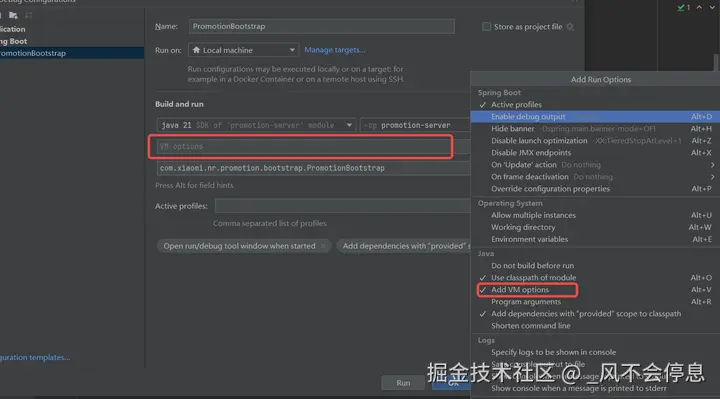
Task: Select Environment variables option
Action: tap(595, 239)
